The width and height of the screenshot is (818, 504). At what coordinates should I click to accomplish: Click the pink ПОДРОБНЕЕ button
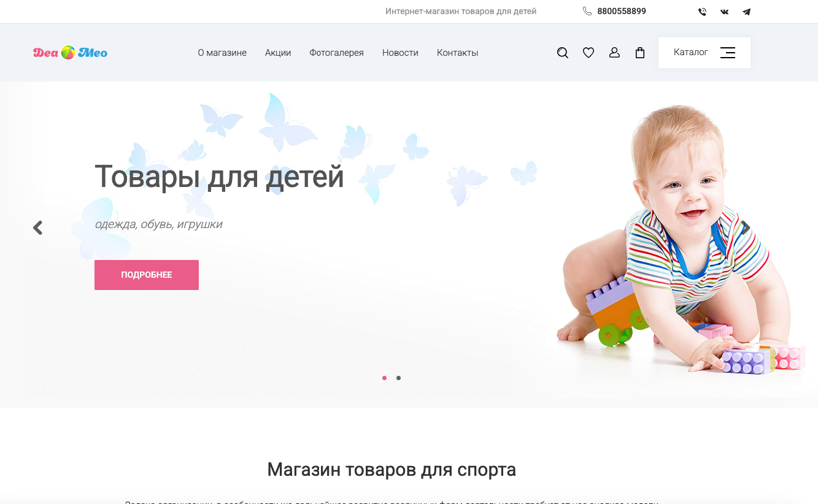coord(147,275)
